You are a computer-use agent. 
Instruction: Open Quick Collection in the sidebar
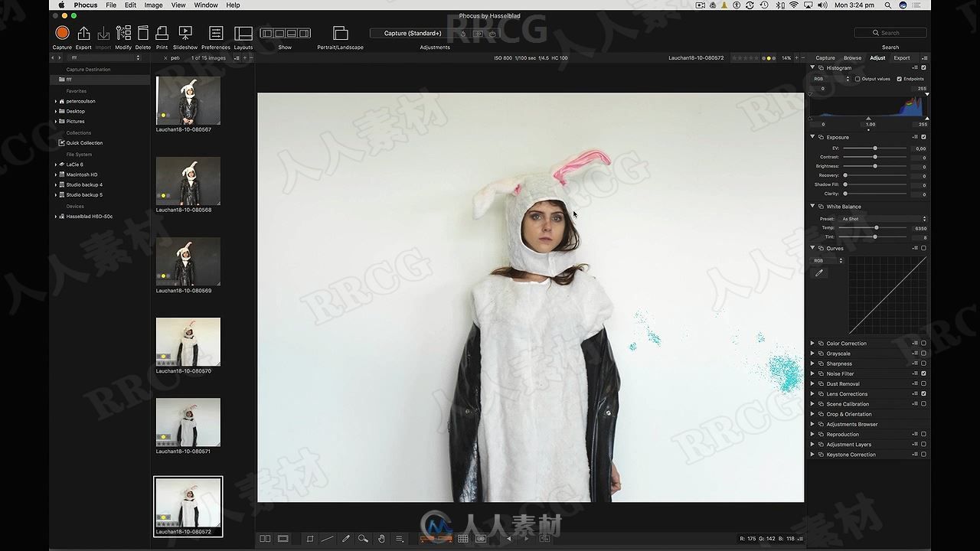pyautogui.click(x=84, y=143)
